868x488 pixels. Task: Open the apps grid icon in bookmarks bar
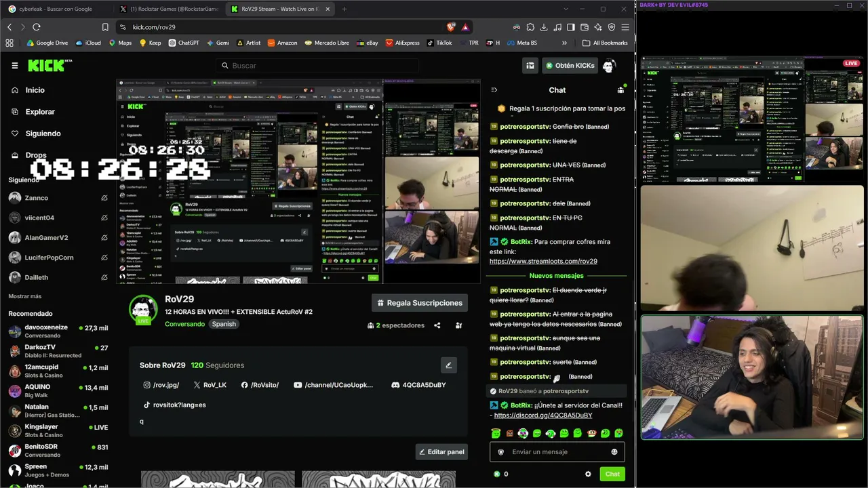pyautogui.click(x=9, y=43)
